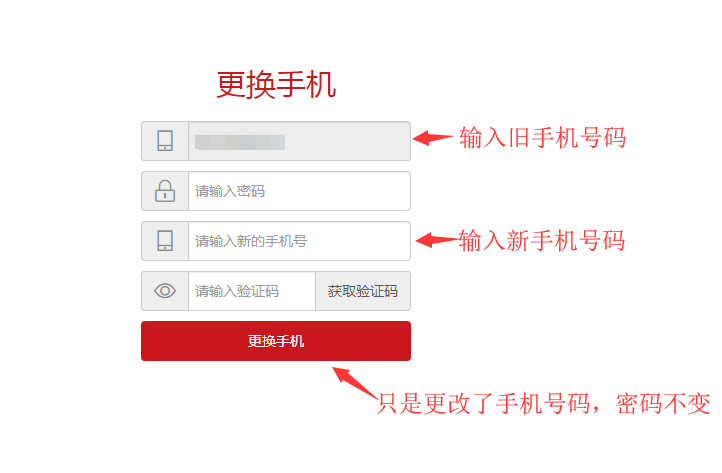Click the red arrow pointing at the old phone field
Screen dimensions: 722x473
click(x=433, y=138)
